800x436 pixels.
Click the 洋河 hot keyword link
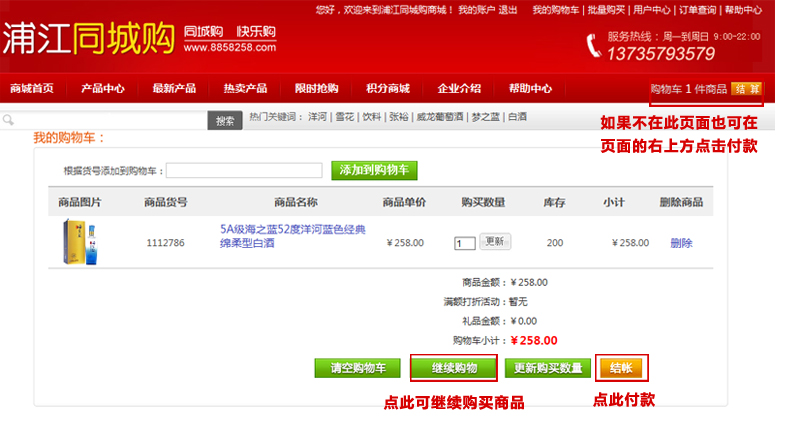coord(317,117)
